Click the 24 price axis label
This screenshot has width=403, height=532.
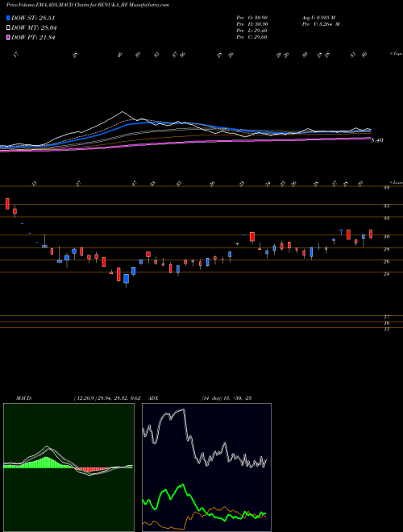tap(386, 274)
